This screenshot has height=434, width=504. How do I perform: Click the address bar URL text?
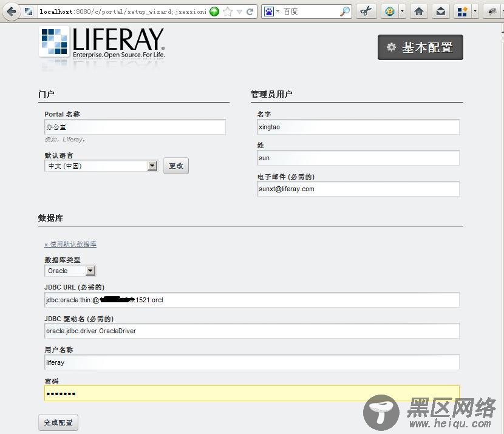123,12
